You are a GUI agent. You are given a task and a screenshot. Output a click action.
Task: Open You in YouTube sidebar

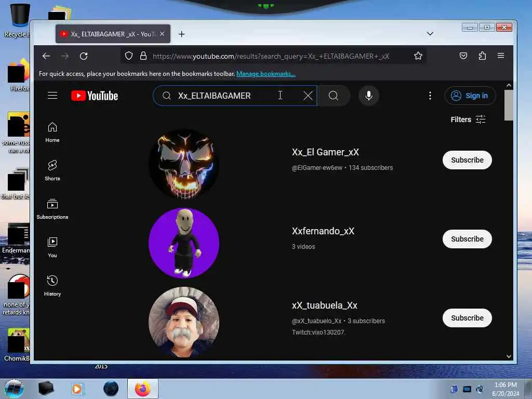pyautogui.click(x=52, y=247)
